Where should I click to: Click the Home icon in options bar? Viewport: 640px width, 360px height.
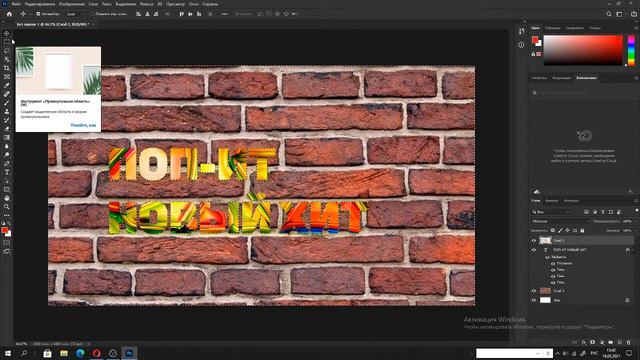point(9,14)
